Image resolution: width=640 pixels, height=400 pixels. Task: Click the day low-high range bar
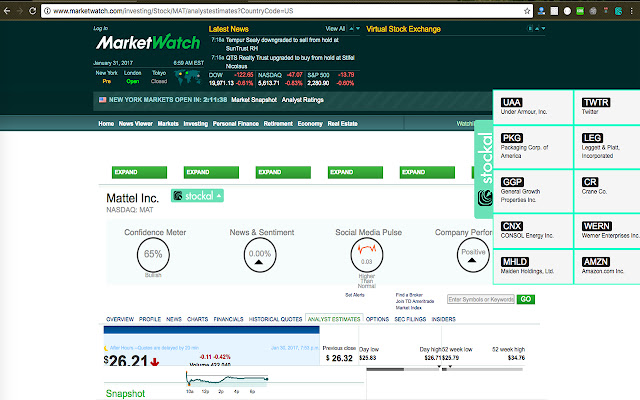tap(403, 369)
